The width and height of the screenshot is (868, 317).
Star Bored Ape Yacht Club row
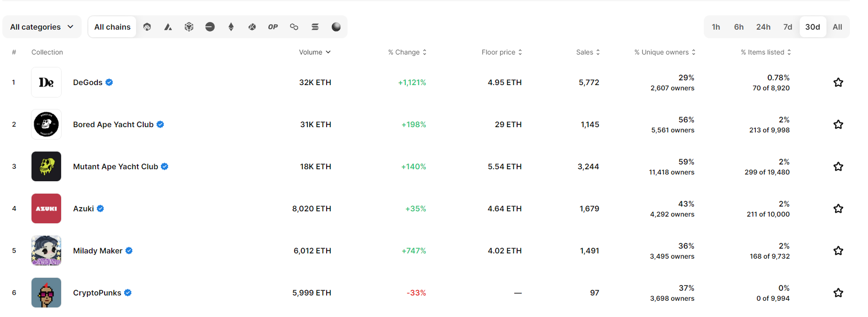pyautogui.click(x=838, y=124)
